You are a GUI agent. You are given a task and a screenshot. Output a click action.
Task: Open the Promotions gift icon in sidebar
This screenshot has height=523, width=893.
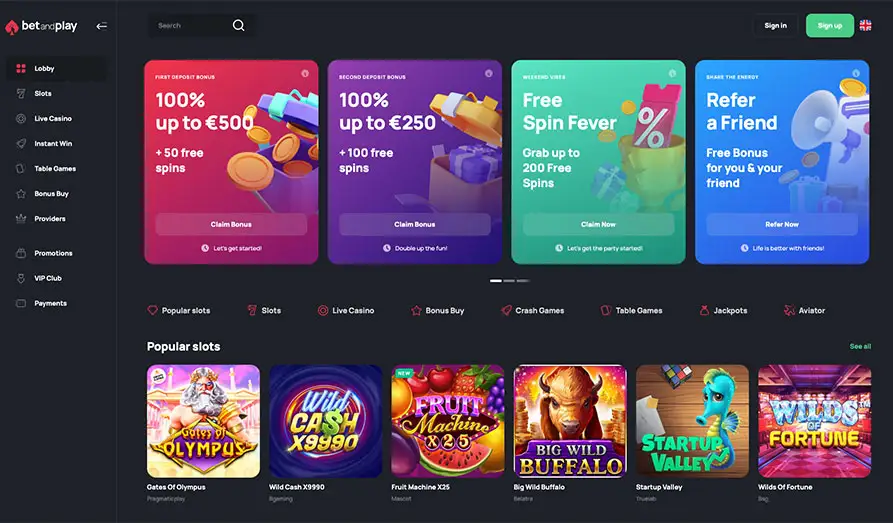[x=21, y=253]
